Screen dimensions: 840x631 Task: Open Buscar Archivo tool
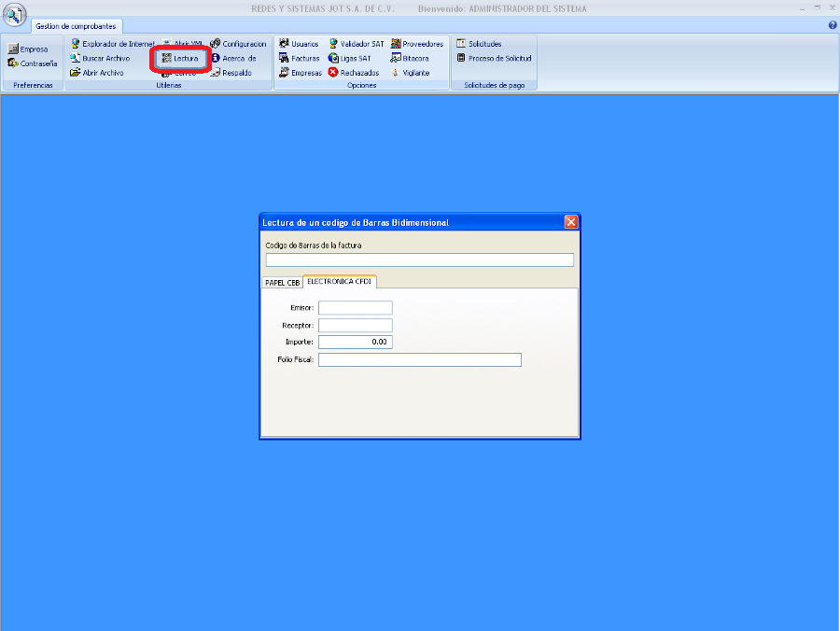click(x=76, y=58)
